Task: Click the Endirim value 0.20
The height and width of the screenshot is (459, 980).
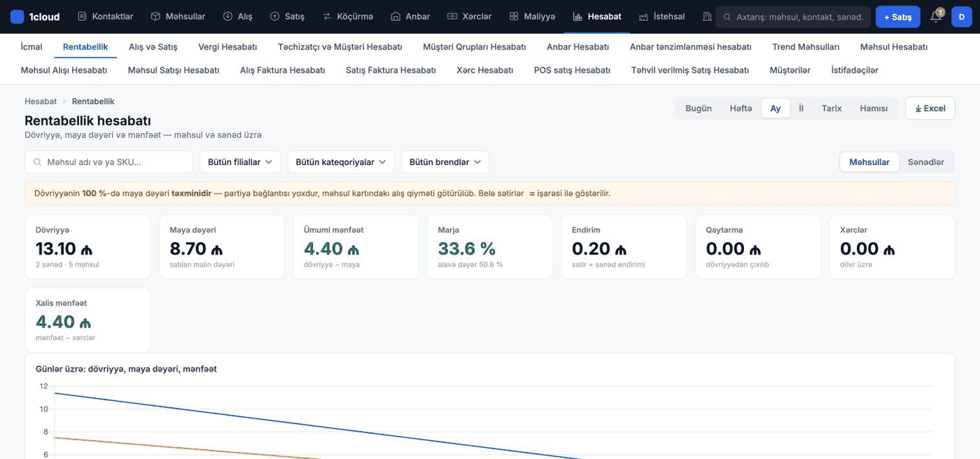Action: coord(599,248)
